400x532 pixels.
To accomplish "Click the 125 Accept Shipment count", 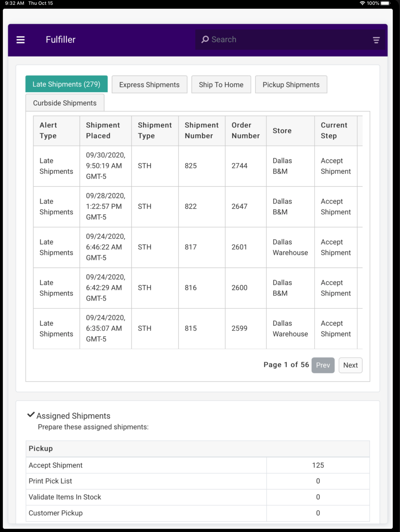I will pos(318,465).
